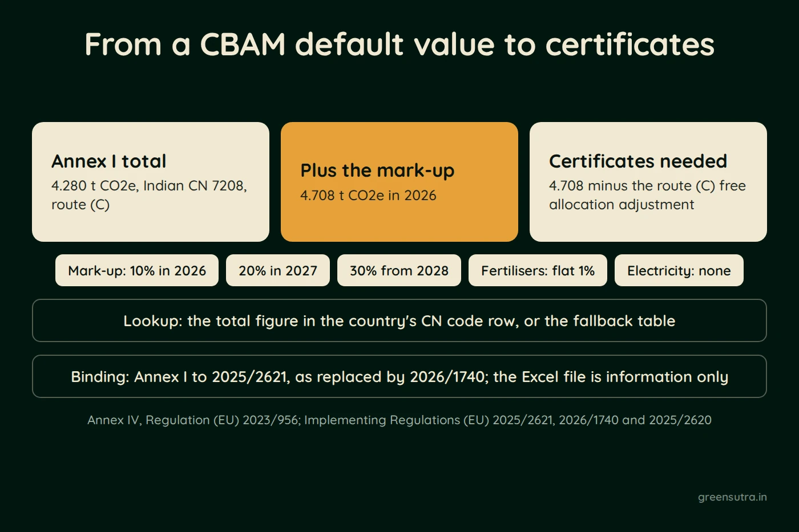Click the 'Lookup: the total figure' box
The image size is (799, 532).
(399, 320)
